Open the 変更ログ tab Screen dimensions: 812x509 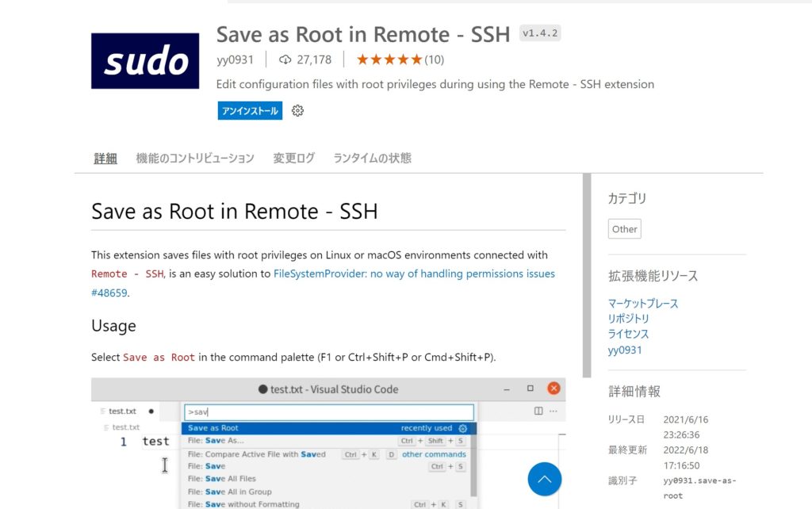(293, 158)
